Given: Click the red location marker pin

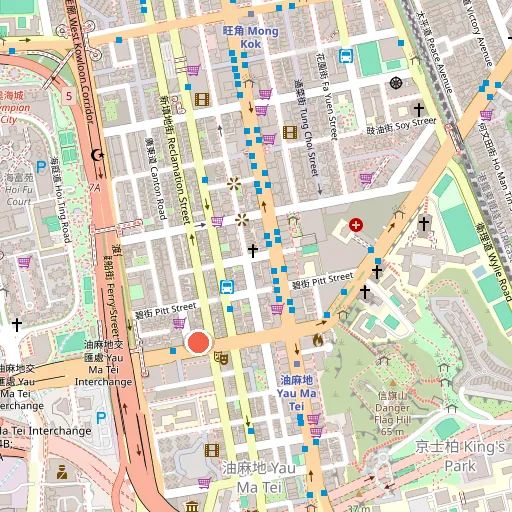Looking at the screenshot, I should pyautogui.click(x=199, y=342).
